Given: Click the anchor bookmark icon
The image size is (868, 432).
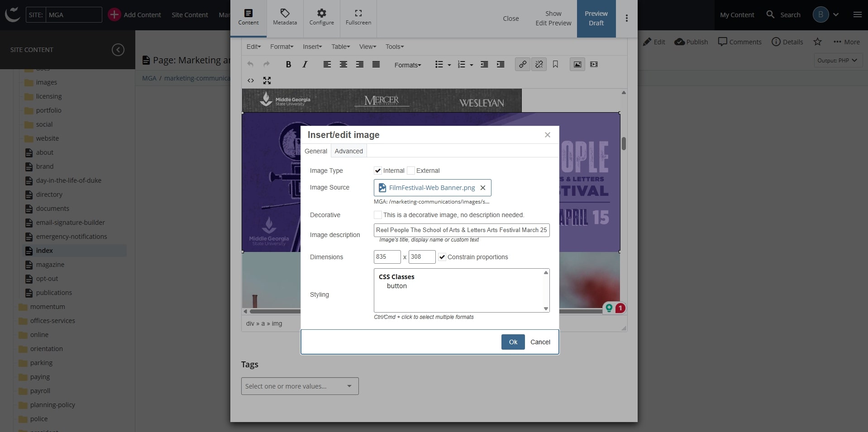Looking at the screenshot, I should coord(555,65).
